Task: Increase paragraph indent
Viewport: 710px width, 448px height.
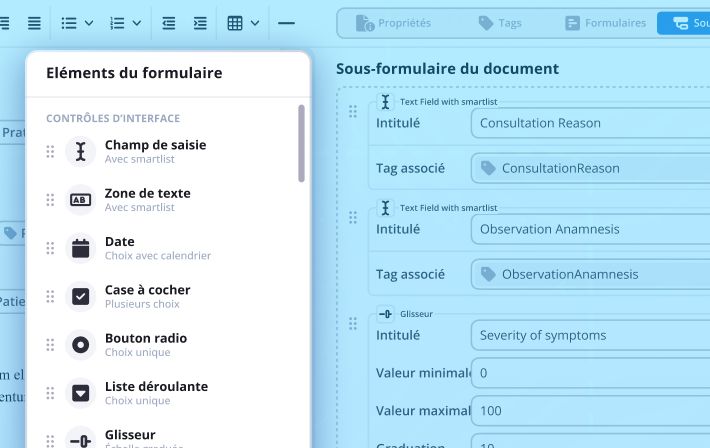Action: [200, 23]
